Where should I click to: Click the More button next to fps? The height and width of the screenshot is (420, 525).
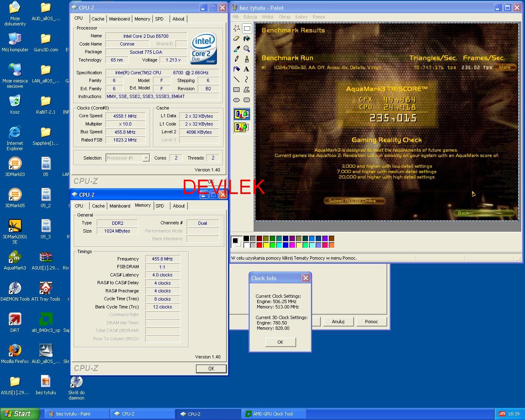click(505, 67)
